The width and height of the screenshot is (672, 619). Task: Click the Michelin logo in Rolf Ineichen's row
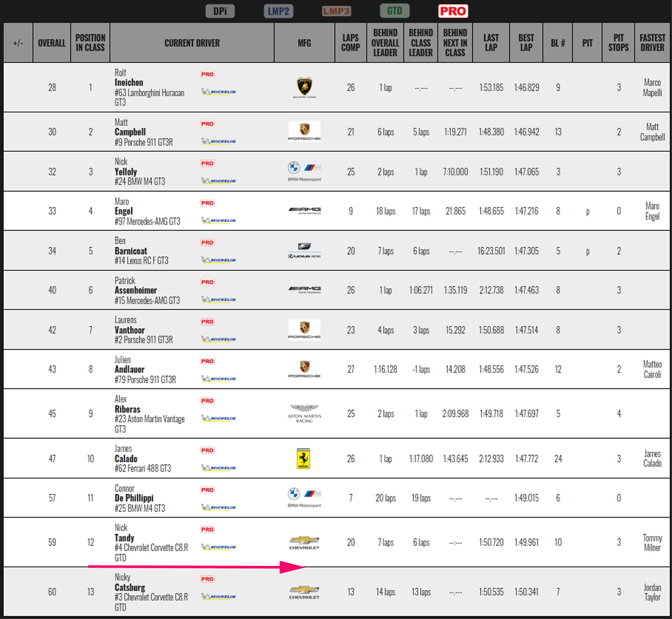point(218,92)
